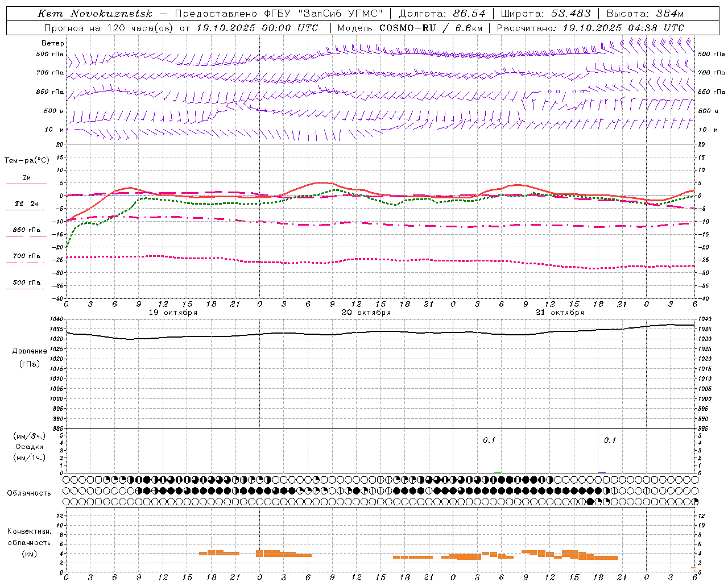Click the 'Облачность' cloud cover label
Viewport: 728px width, 582px height.
[x=29, y=493]
